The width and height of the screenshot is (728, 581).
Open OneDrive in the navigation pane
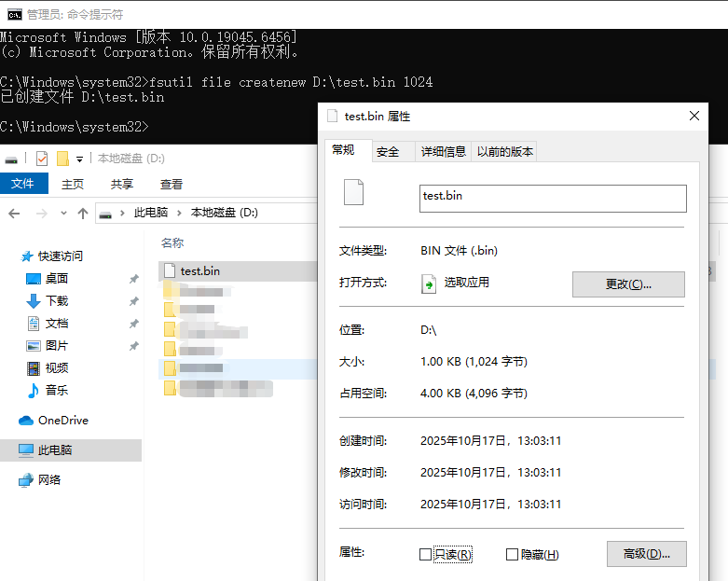[x=62, y=421]
